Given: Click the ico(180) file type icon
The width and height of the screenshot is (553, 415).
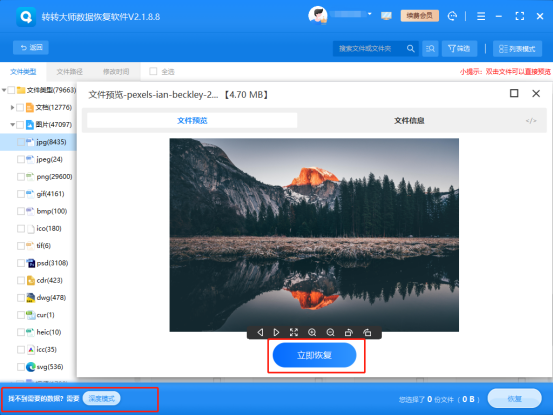Looking at the screenshot, I should pyautogui.click(x=31, y=228).
